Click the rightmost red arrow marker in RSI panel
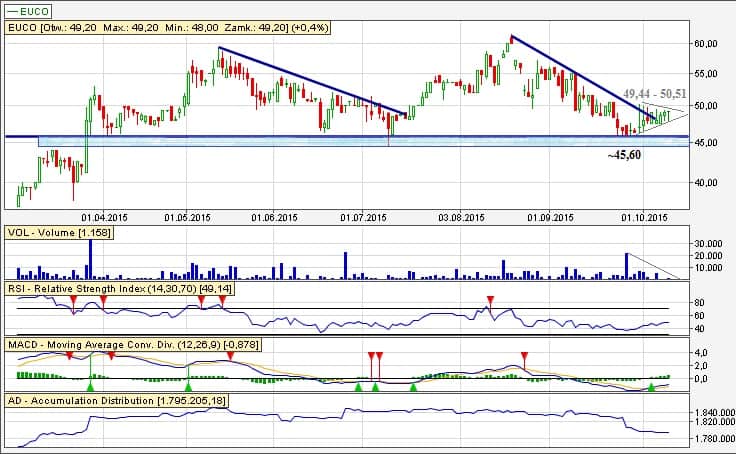Screen dimensions: 736x454 tap(490, 300)
